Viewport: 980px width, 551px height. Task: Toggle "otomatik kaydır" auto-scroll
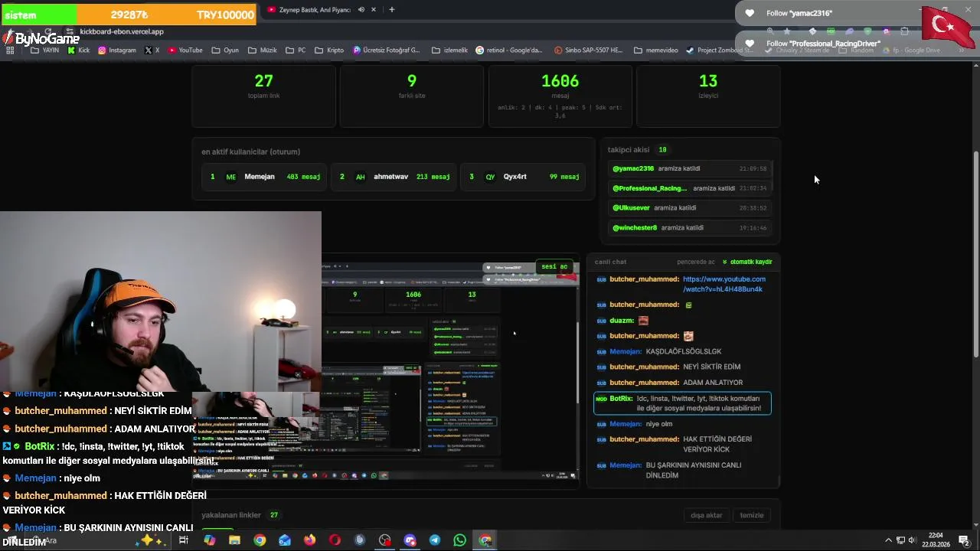click(x=747, y=262)
